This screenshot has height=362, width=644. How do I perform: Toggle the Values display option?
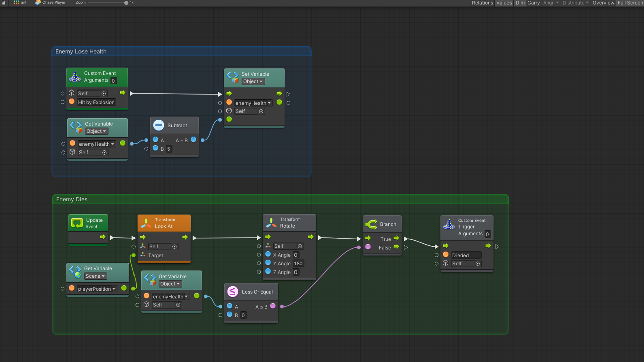[x=504, y=3]
